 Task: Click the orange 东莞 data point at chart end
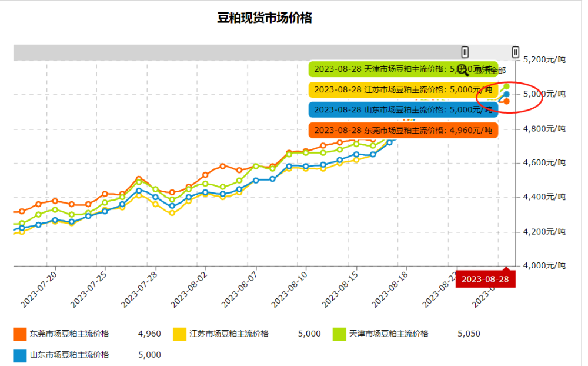point(506,101)
